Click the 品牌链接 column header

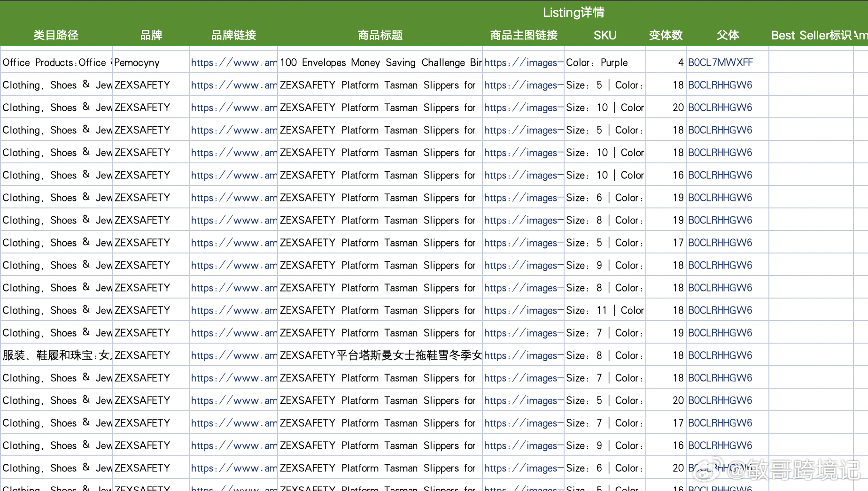coord(233,35)
